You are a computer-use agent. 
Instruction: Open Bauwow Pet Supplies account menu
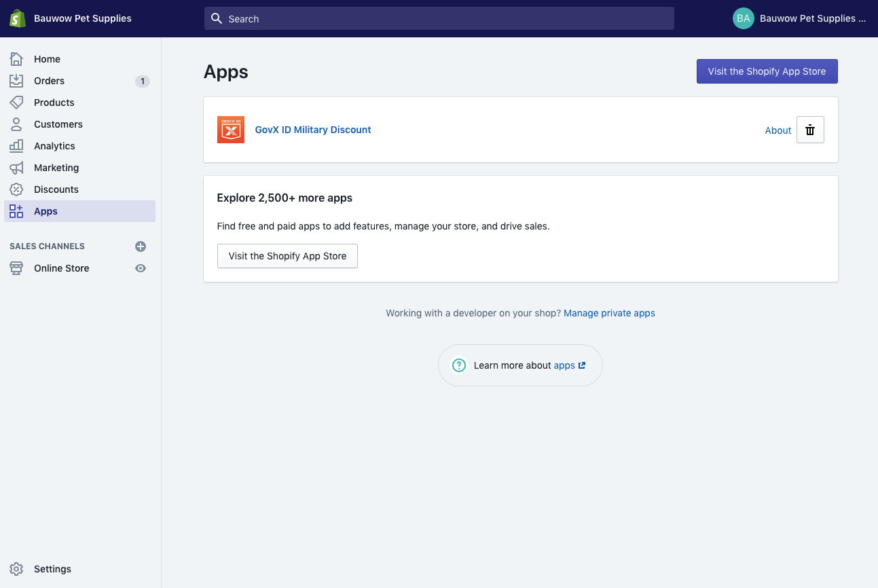pyautogui.click(x=800, y=18)
